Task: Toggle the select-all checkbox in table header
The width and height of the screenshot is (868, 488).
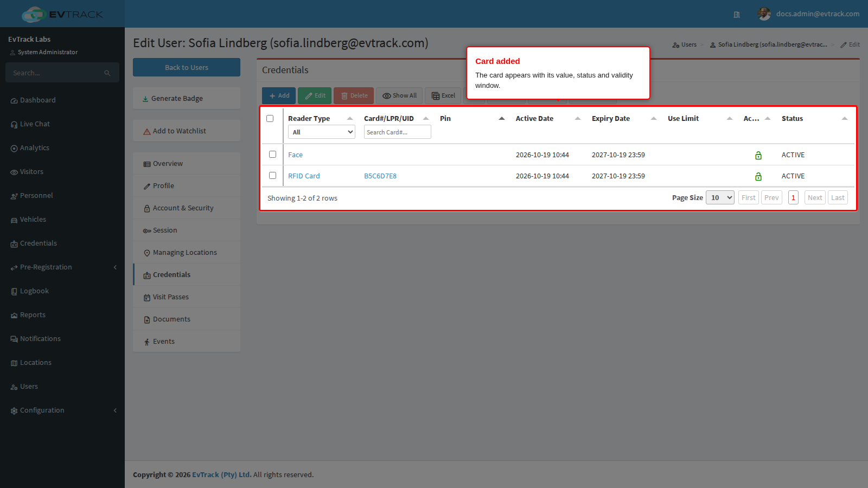Action: tap(270, 118)
